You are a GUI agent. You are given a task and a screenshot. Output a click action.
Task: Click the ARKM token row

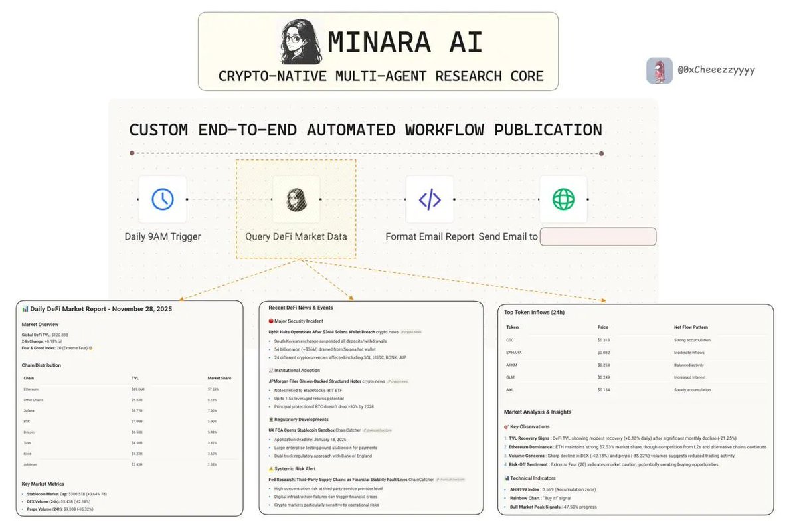636,365
